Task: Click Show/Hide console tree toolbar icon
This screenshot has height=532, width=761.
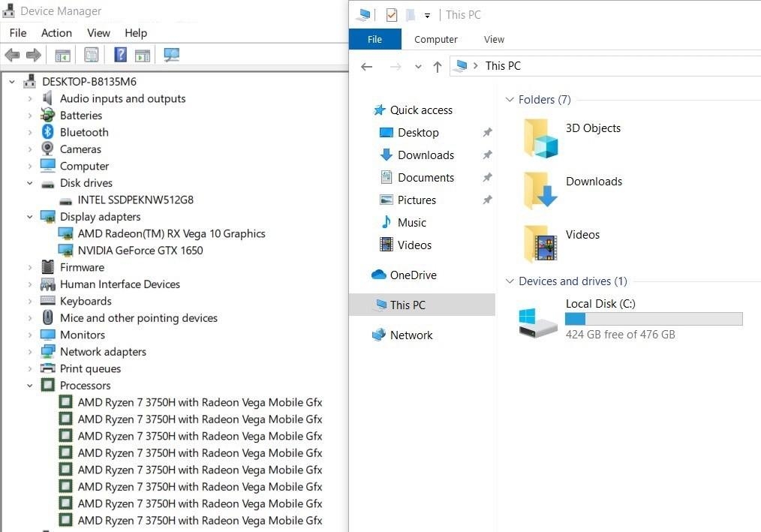Action: (62, 55)
